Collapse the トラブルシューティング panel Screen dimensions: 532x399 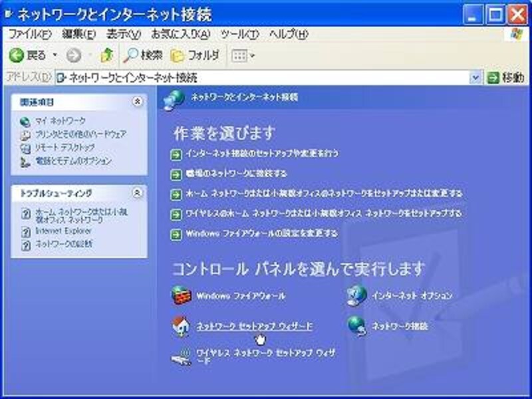tap(137, 193)
